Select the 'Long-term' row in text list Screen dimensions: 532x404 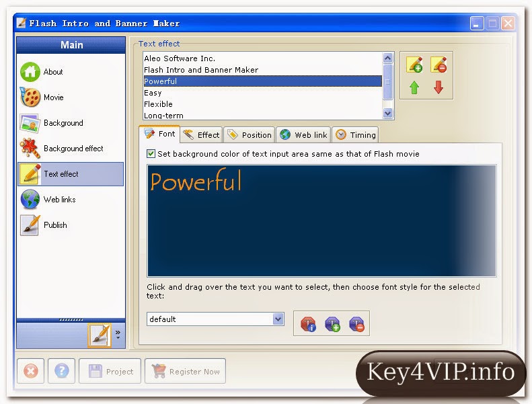pos(262,115)
